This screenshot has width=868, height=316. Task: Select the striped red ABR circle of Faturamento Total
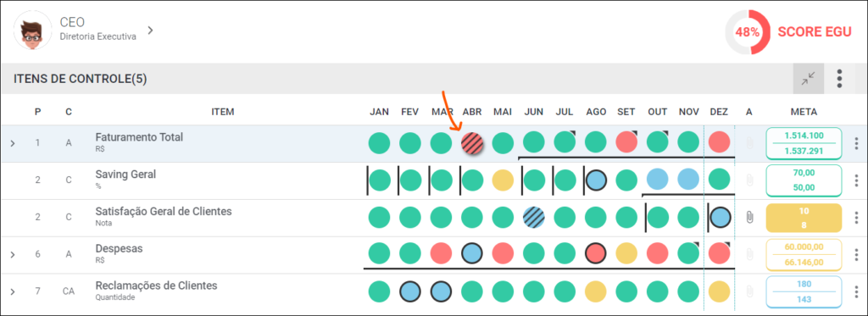pyautogui.click(x=472, y=143)
